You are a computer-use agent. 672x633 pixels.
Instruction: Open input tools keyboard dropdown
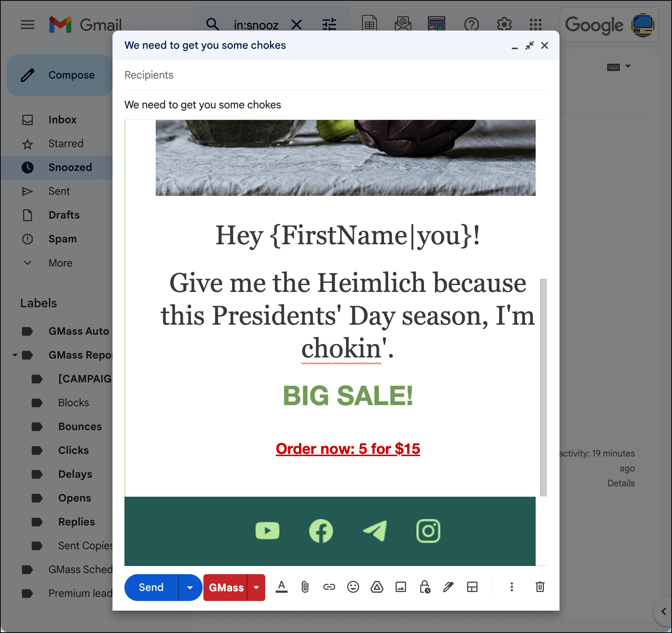[619, 67]
